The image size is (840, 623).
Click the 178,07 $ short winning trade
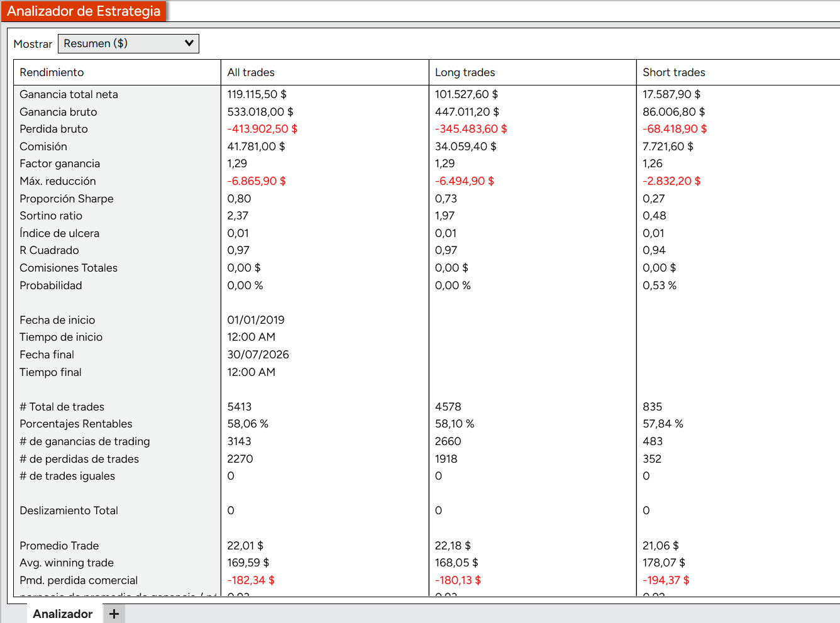(663, 563)
